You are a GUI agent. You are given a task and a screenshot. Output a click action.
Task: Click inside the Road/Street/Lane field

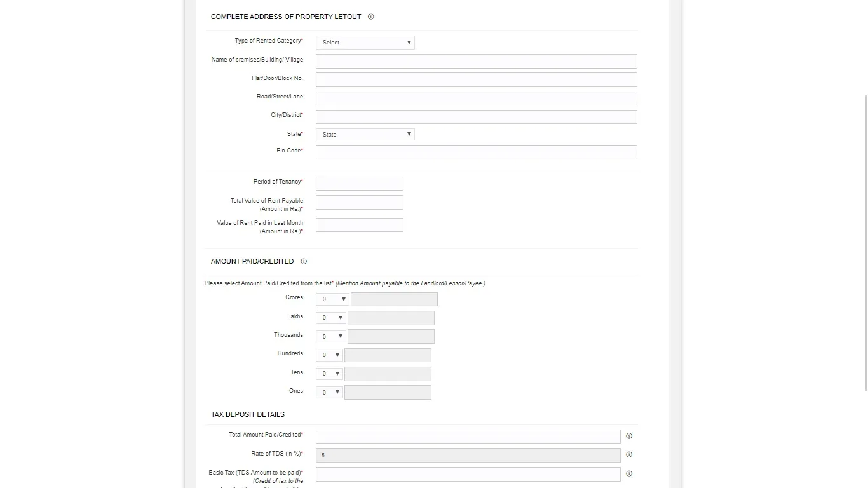point(476,98)
